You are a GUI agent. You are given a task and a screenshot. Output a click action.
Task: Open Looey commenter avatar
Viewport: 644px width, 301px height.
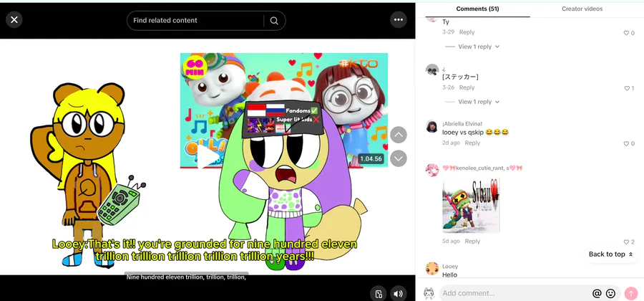[431, 269]
